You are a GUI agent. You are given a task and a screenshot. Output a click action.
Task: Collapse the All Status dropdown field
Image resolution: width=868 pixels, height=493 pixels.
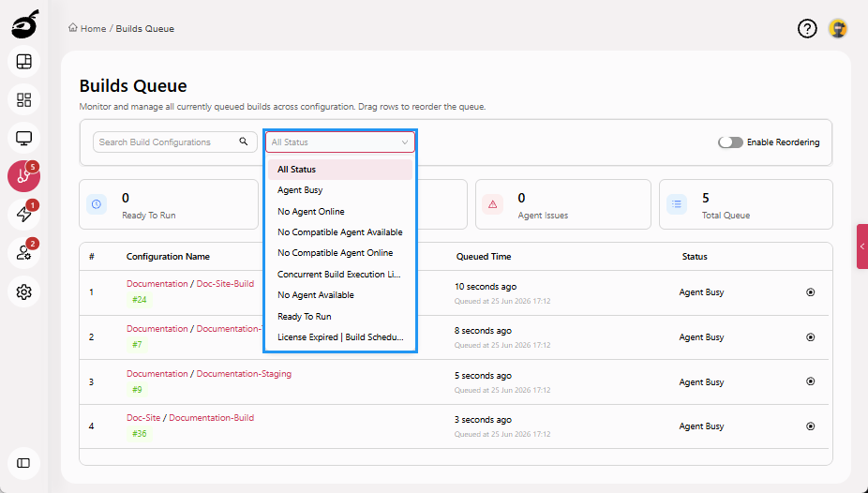[340, 142]
